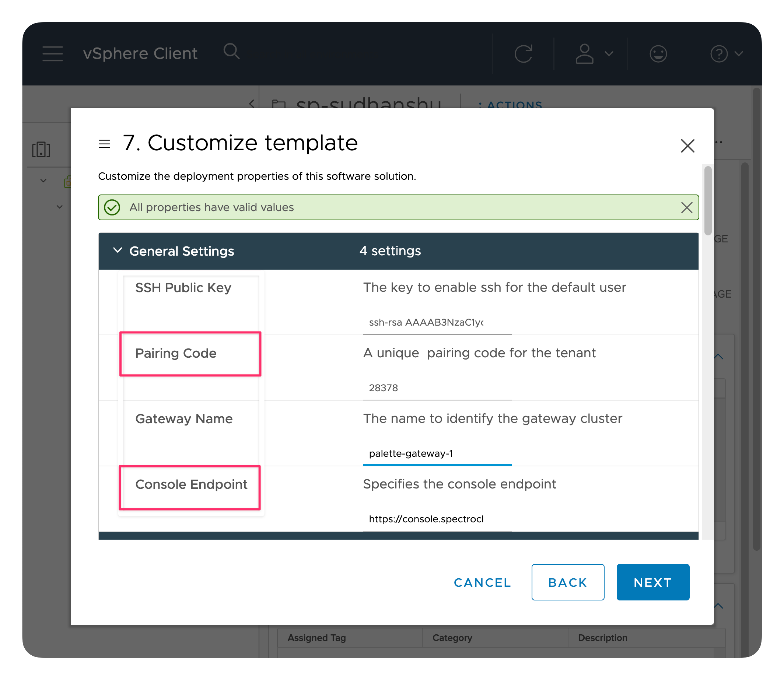
Task: Close the Customize template dialog
Action: tap(687, 146)
